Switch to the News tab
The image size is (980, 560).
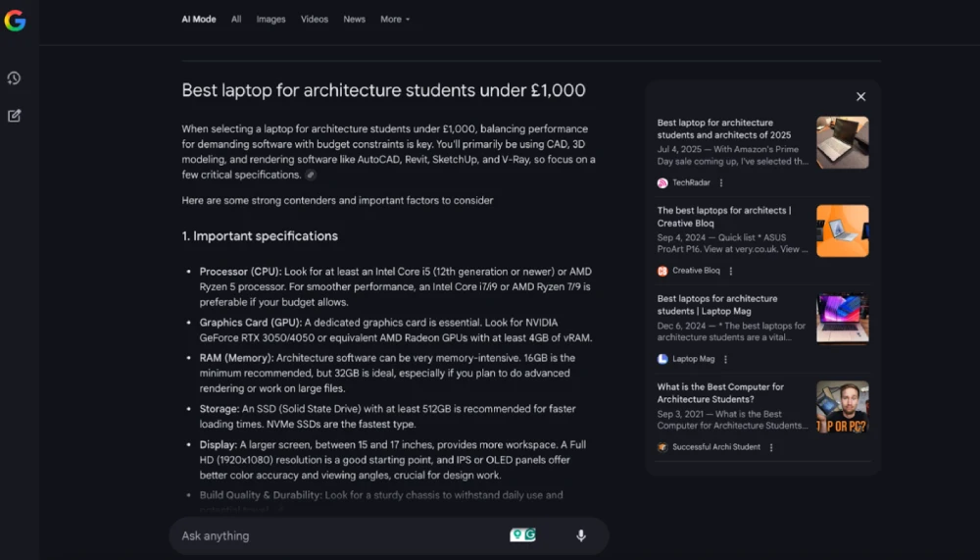[x=354, y=20]
